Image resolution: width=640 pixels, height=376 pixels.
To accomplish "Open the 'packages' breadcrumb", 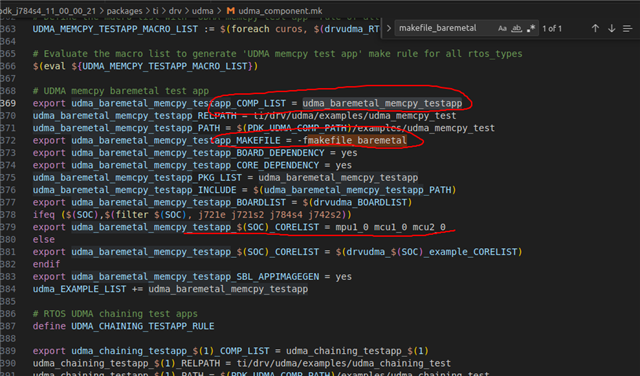I will [124, 11].
